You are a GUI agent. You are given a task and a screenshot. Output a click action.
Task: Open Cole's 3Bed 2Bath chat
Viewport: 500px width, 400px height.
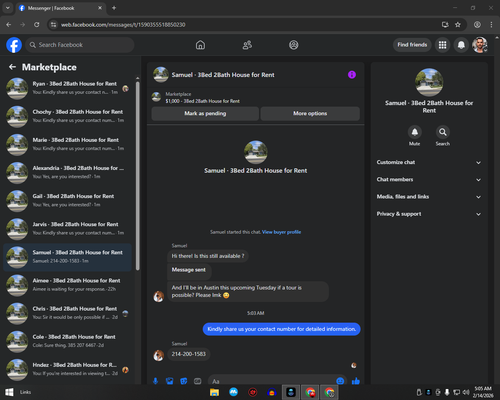coord(67,341)
